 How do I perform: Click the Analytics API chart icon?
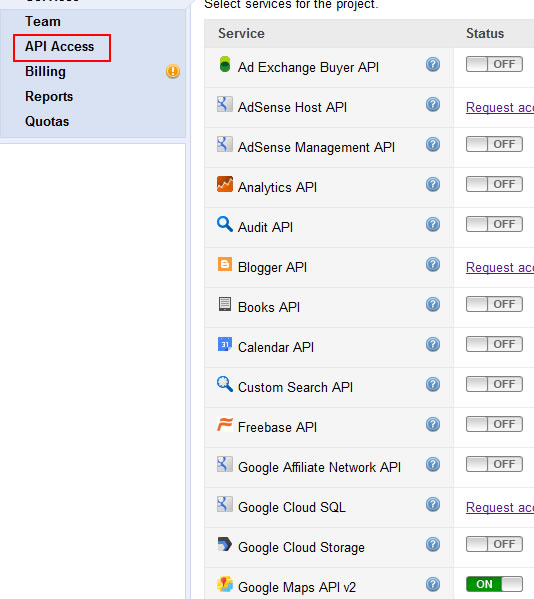click(225, 184)
